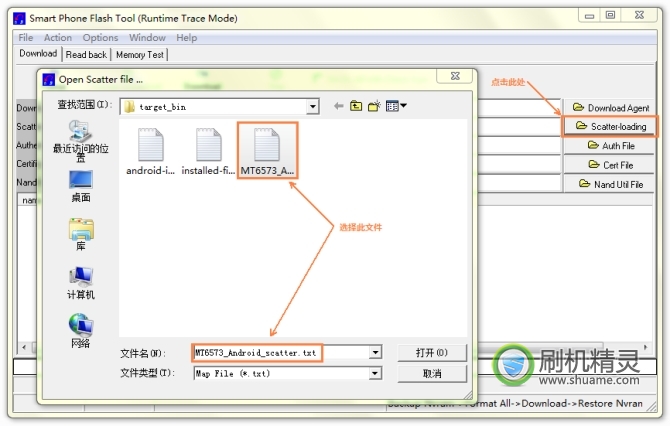The height and width of the screenshot is (426, 670).
Task: Click the Cert File button
Action: [610, 165]
